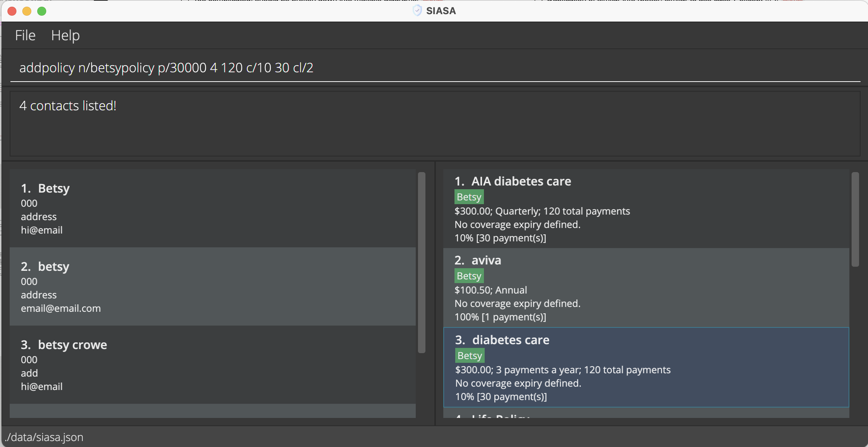Click Betsy tag on AIA diabetes care
The image size is (868, 447).
(x=469, y=197)
